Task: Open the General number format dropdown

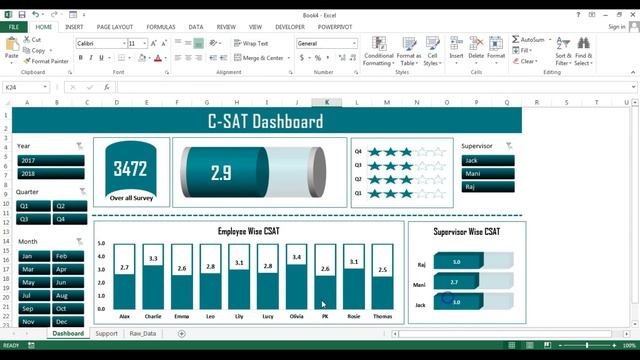Action: point(354,43)
